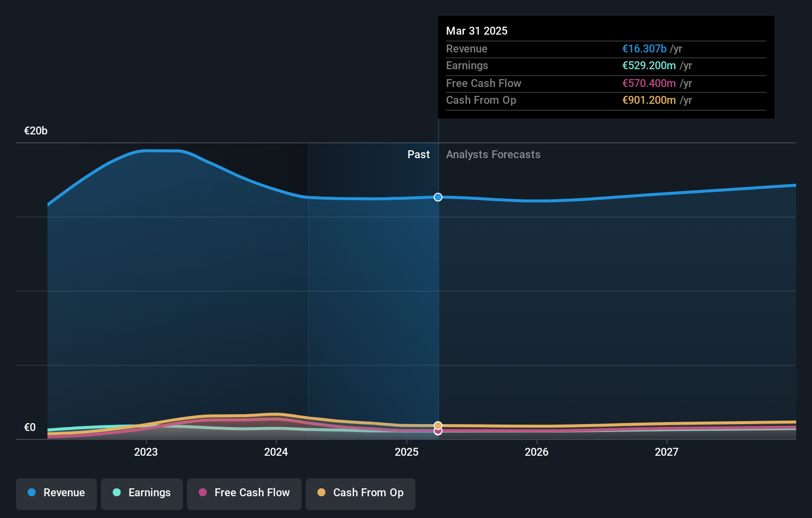
Task: Select the blue Revenue data point marker
Action: click(438, 197)
